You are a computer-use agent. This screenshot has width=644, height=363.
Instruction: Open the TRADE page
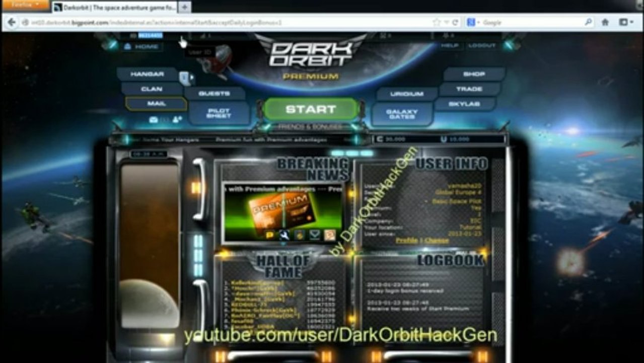[x=469, y=89]
